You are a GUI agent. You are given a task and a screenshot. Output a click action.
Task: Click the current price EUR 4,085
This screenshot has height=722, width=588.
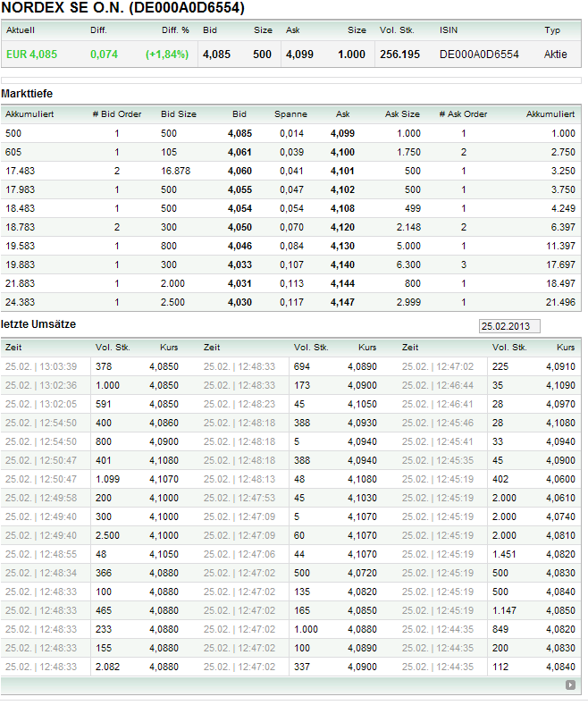32,55
